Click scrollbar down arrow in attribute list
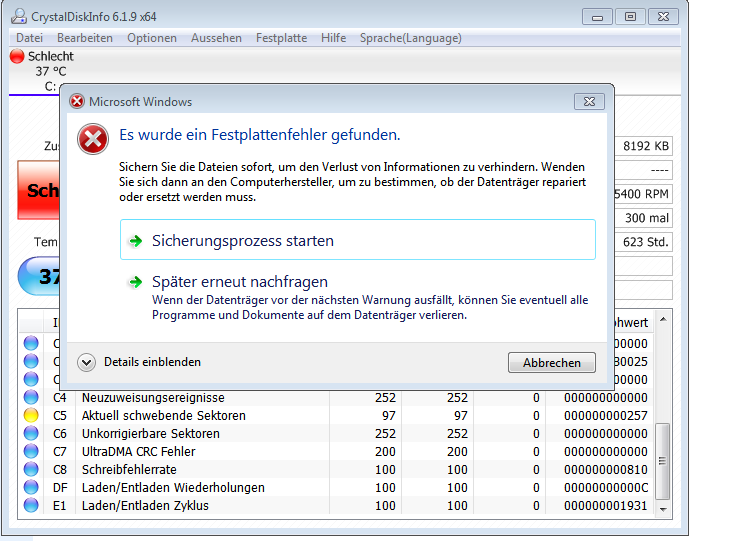 pyautogui.click(x=663, y=509)
